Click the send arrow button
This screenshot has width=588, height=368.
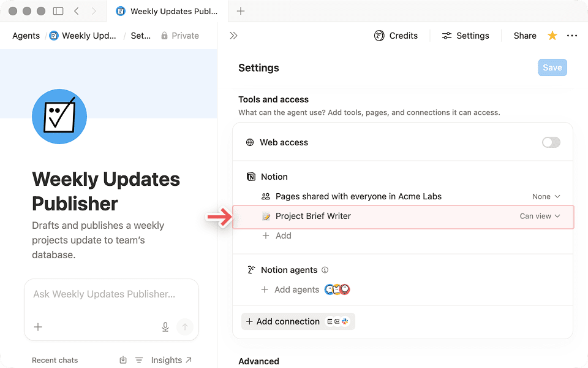pyautogui.click(x=185, y=327)
